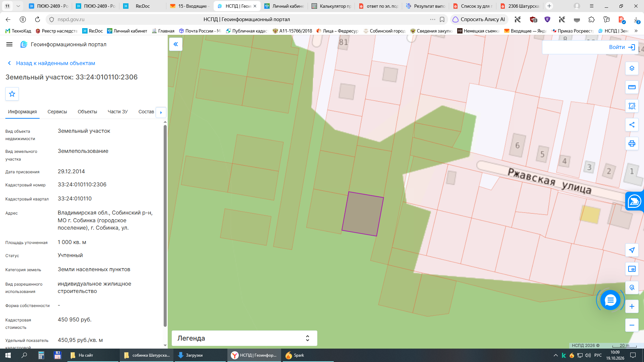Select the ruler measurement tool
This screenshot has height=362, width=644.
(x=632, y=87)
